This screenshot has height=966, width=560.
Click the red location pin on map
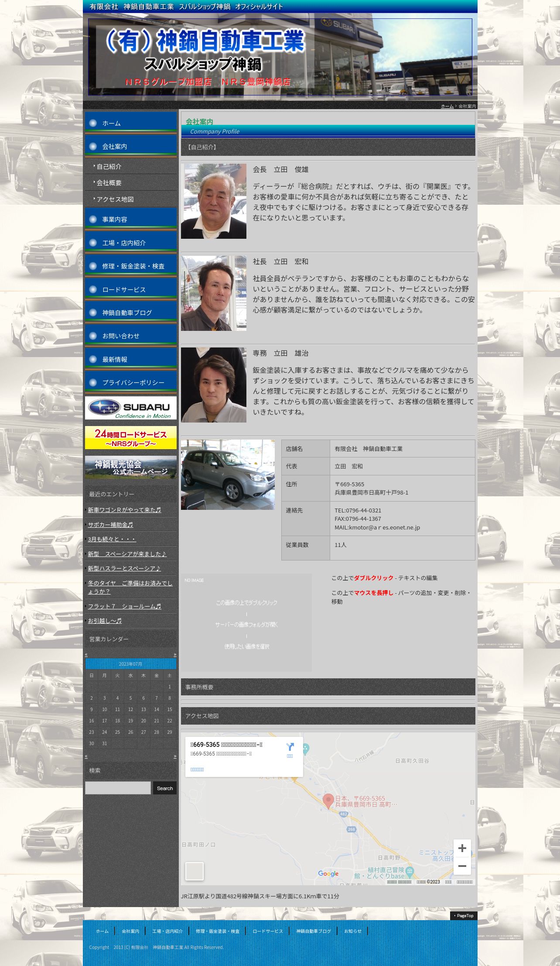328,801
